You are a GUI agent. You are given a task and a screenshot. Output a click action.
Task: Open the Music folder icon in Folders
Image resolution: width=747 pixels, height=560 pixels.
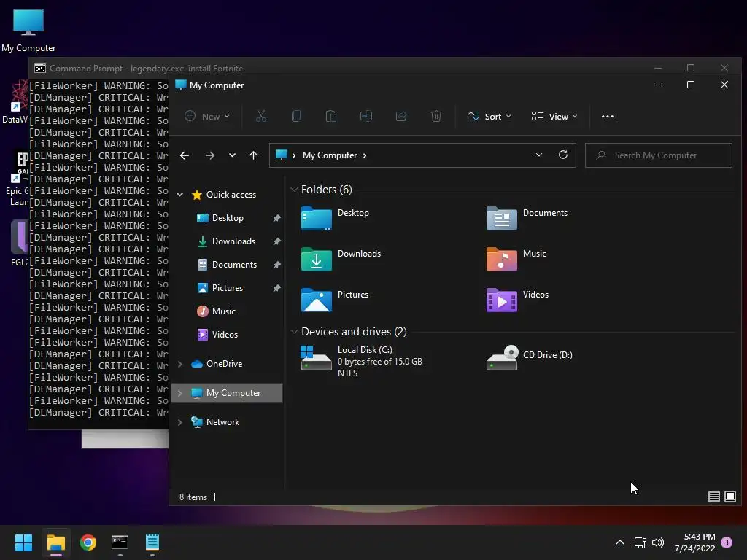pos(502,260)
